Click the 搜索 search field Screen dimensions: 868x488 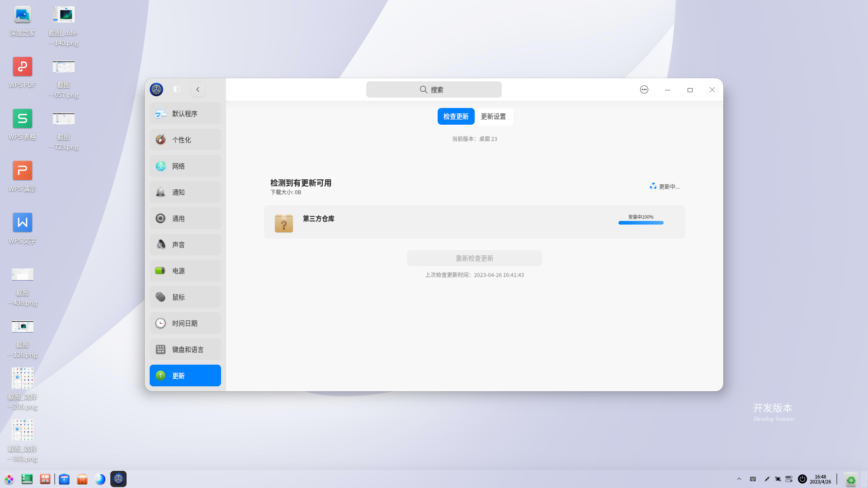pos(434,89)
